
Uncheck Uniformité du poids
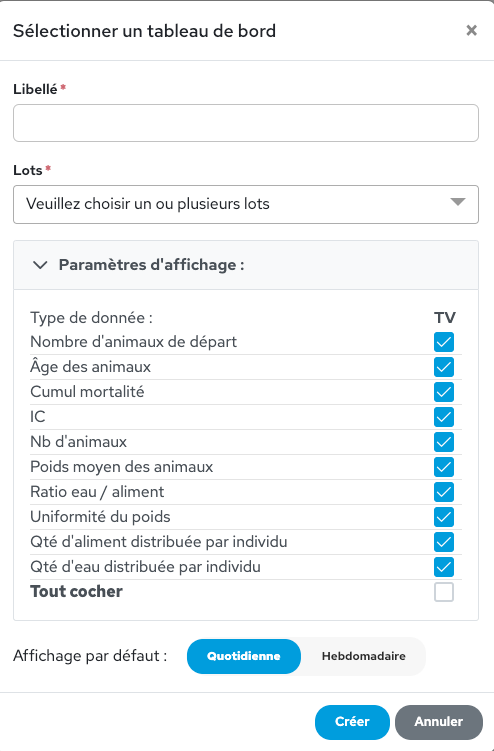(444, 517)
